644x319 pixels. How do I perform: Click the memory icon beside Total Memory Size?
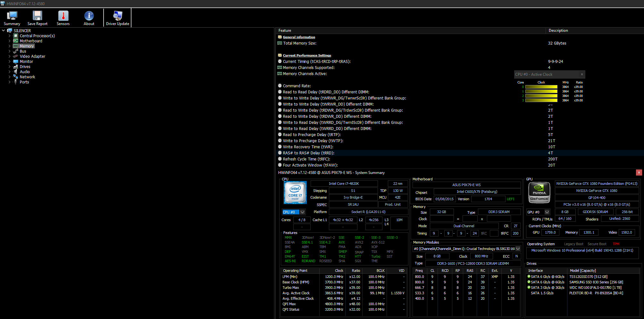[x=280, y=43]
